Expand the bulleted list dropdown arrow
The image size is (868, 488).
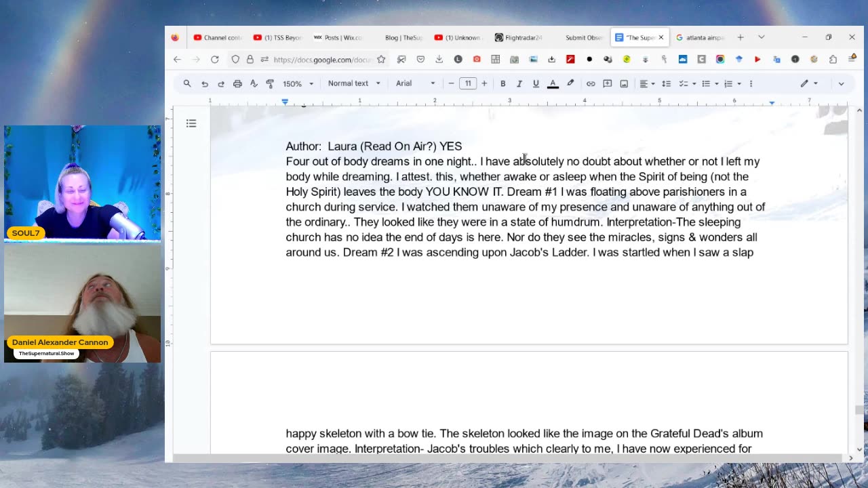717,83
